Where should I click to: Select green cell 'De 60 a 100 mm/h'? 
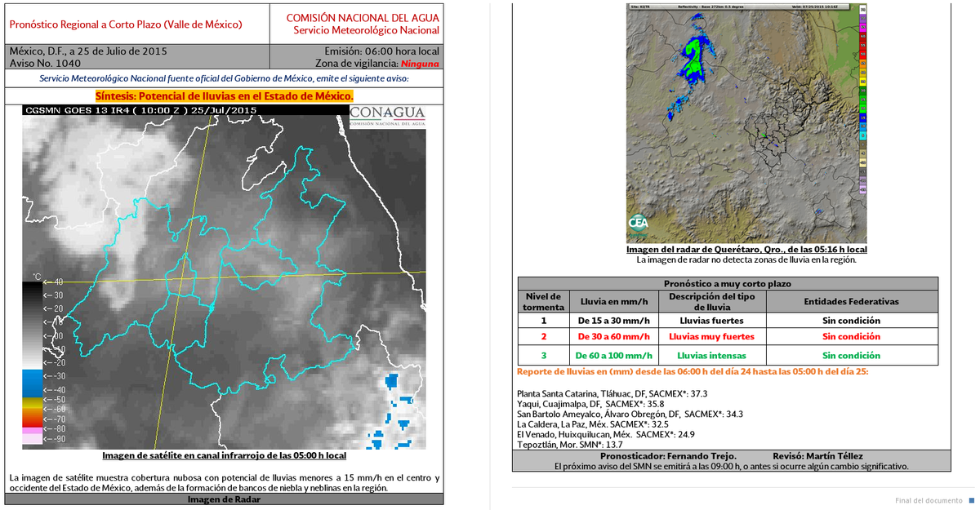613,356
